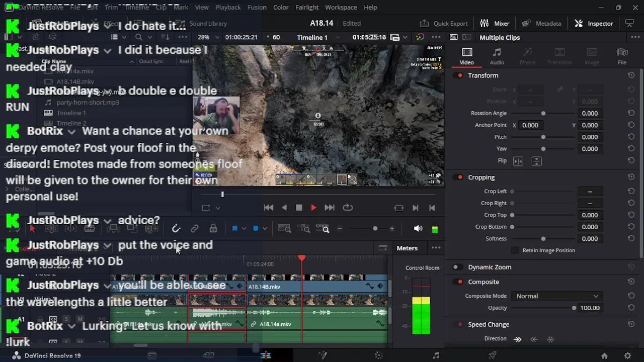This screenshot has width=644, height=362.
Task: Open the flag color dropdown arrow
Action: pyautogui.click(x=244, y=229)
